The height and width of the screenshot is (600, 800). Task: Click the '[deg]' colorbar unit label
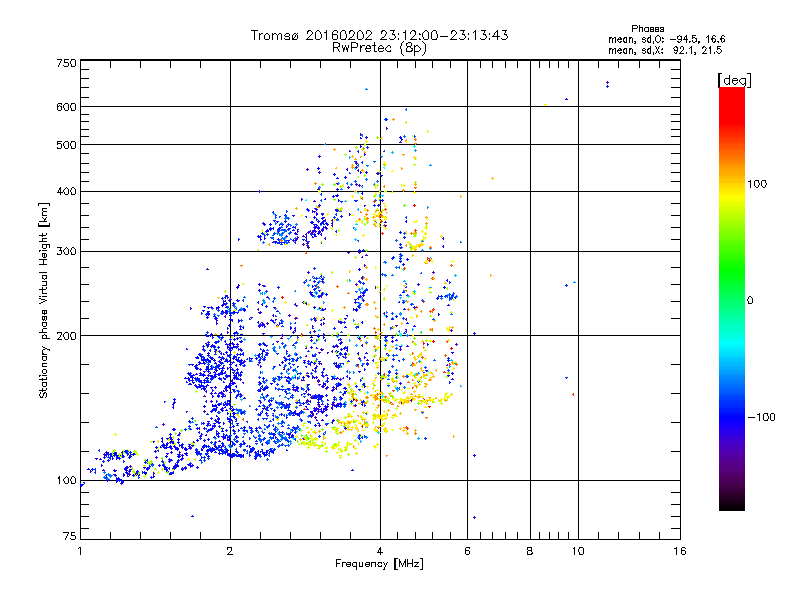click(x=734, y=80)
